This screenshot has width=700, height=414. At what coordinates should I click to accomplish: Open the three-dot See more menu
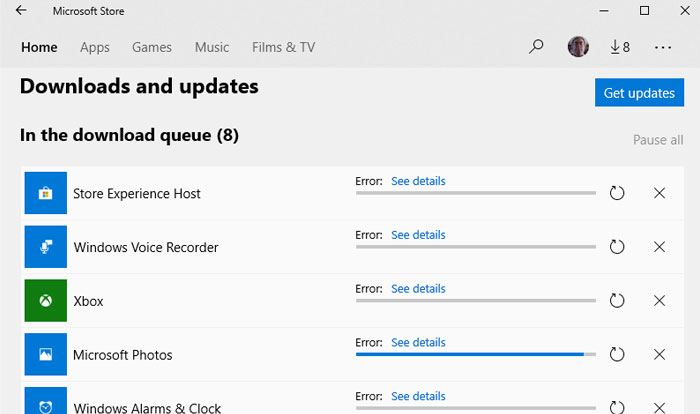[x=663, y=47]
